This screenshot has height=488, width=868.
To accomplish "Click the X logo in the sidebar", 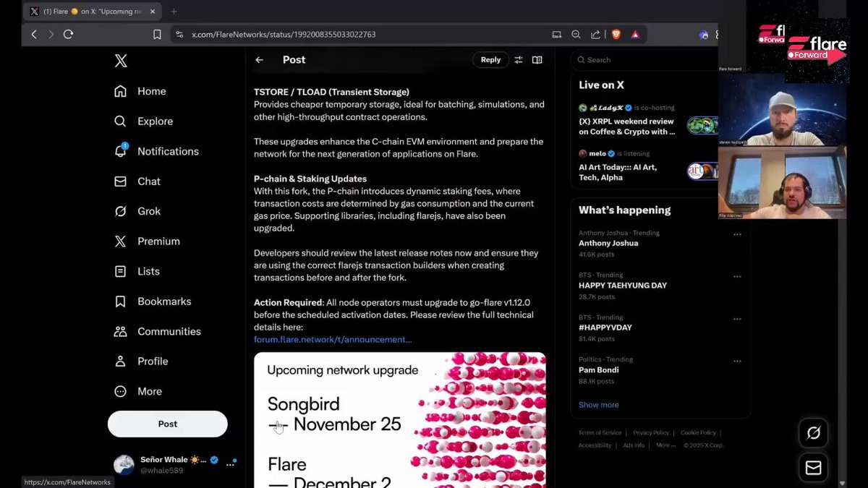I will [x=121, y=61].
